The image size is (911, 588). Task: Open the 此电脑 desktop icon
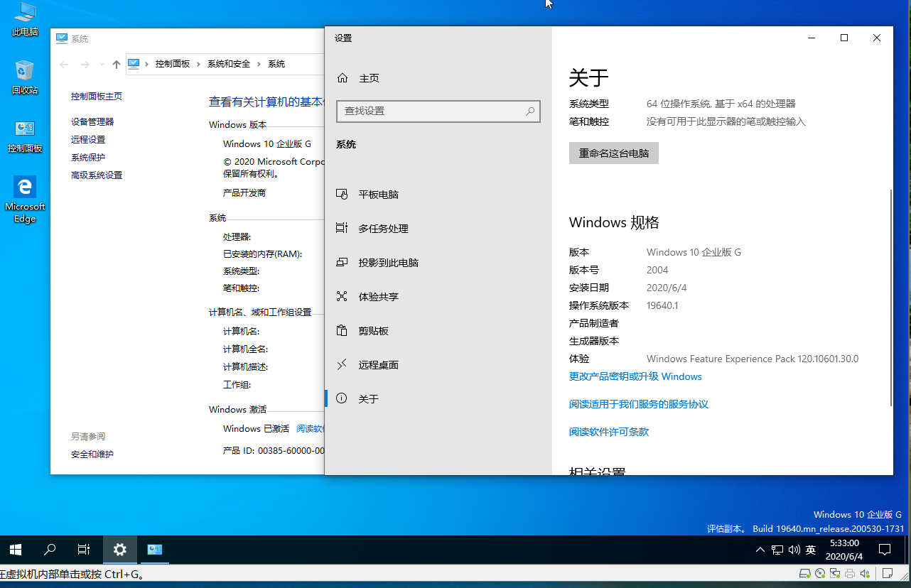[25, 19]
